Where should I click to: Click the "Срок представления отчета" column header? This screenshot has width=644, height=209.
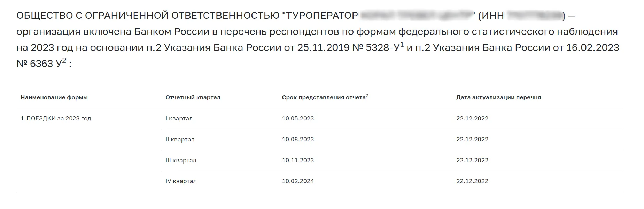(324, 98)
